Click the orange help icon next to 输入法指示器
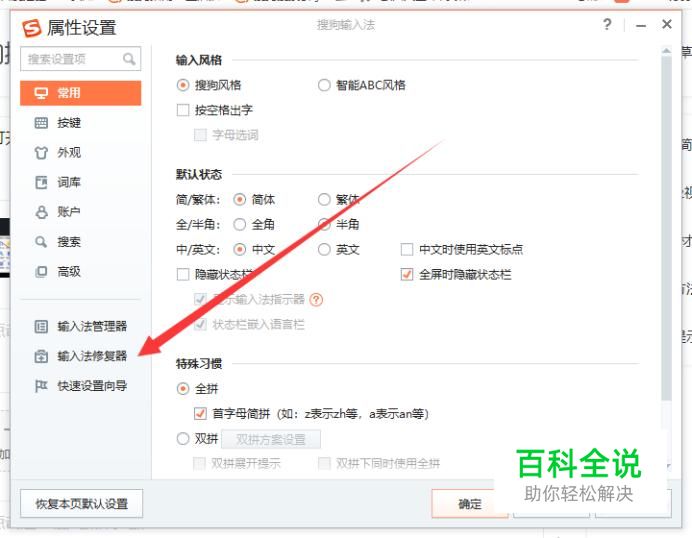This screenshot has width=692, height=538. [316, 300]
